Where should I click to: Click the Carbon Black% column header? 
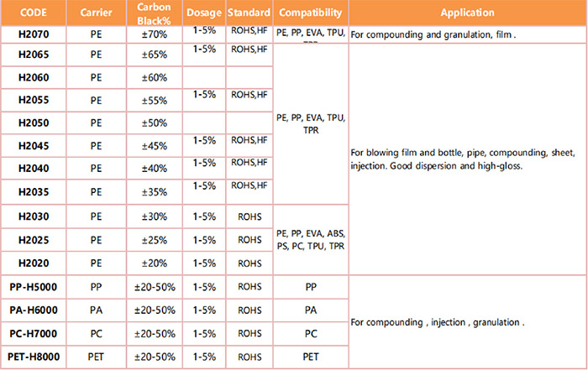click(154, 13)
